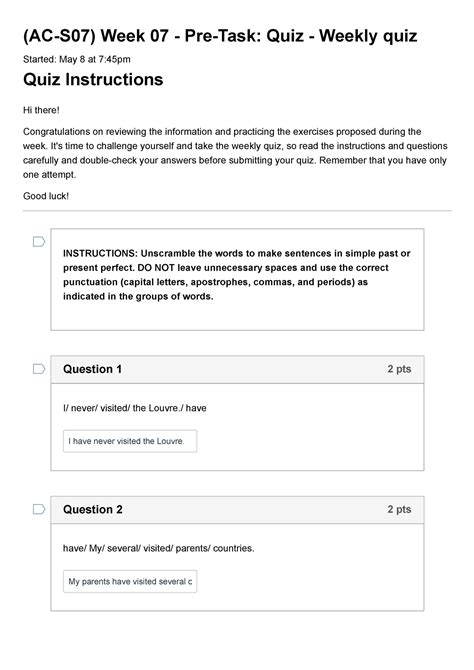This screenshot has width=474, height=670.
Task: Click the Good luck text
Action: (46, 196)
